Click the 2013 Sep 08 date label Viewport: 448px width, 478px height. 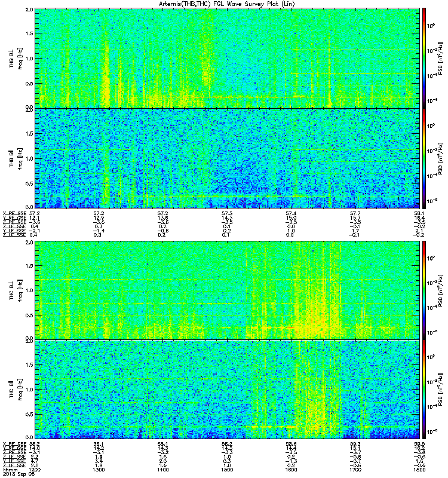(x=19, y=474)
